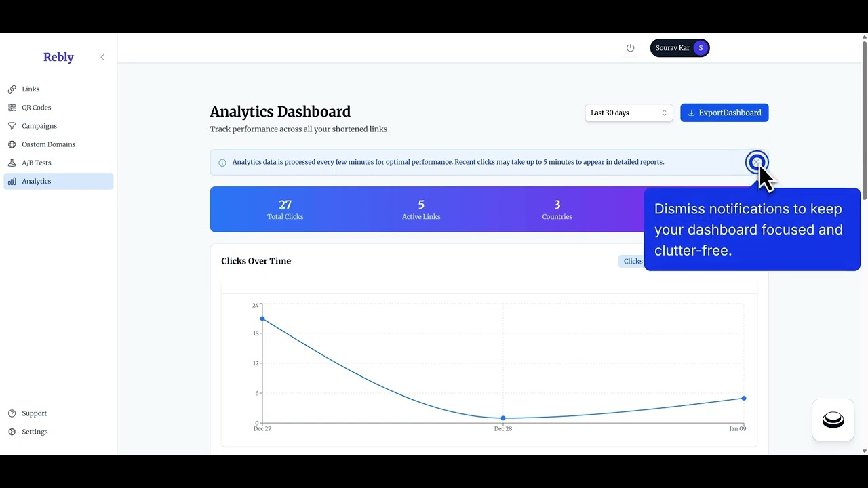The height and width of the screenshot is (488, 868).
Task: Click the "Clicks Over Time" heading
Action: click(x=256, y=261)
